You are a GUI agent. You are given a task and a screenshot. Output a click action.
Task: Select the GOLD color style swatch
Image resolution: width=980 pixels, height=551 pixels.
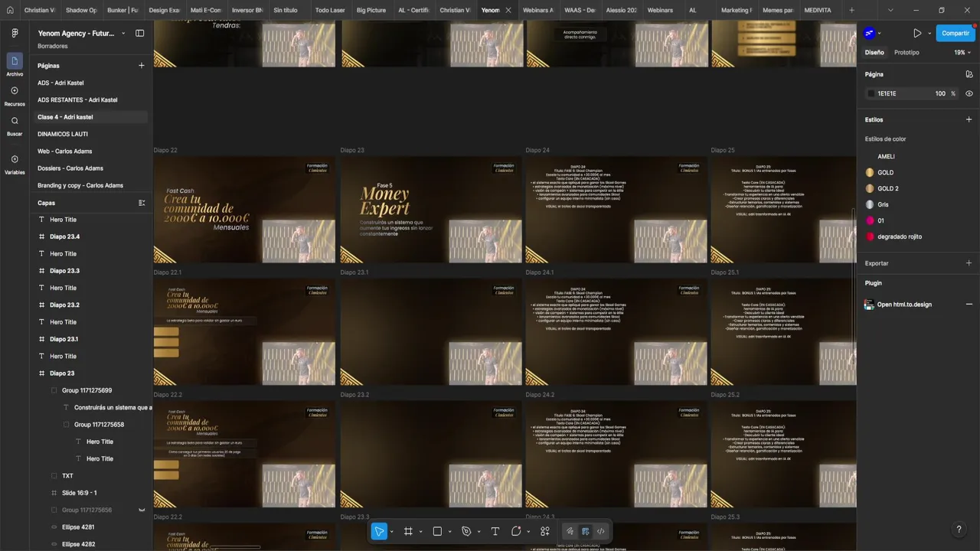coord(870,172)
